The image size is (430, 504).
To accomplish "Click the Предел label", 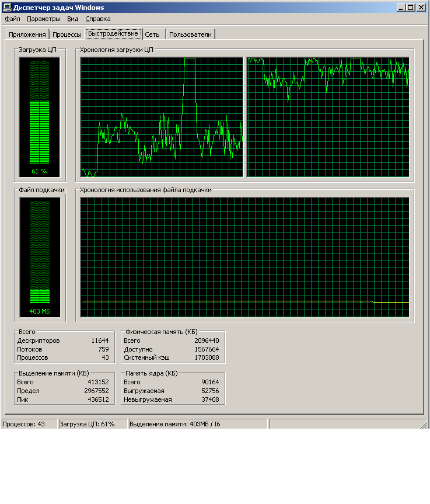I will point(28,391).
